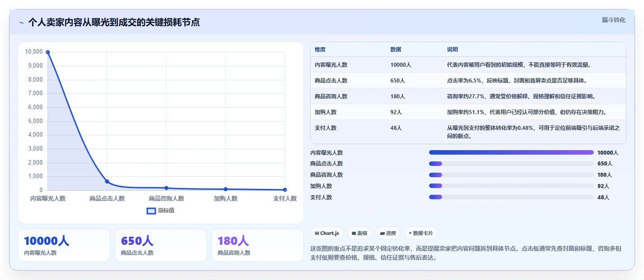The height and width of the screenshot is (280, 644).
Task: Click the 加购人数 progress bar
Action: click(511, 186)
